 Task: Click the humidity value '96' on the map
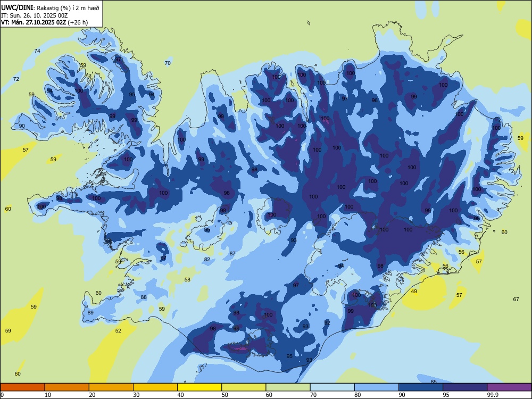pos(375,100)
